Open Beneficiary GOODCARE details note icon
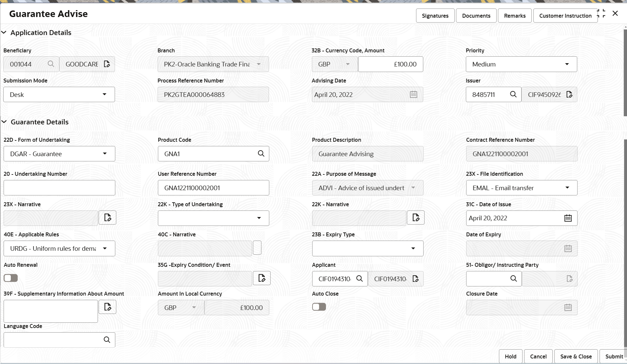The height and width of the screenshot is (364, 627). pyautogui.click(x=107, y=64)
